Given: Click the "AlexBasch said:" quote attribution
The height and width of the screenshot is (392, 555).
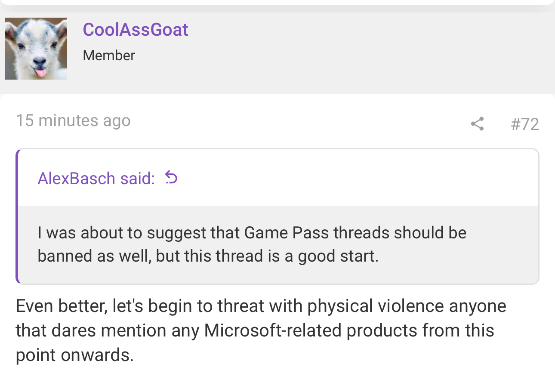Looking at the screenshot, I should (x=96, y=178).
